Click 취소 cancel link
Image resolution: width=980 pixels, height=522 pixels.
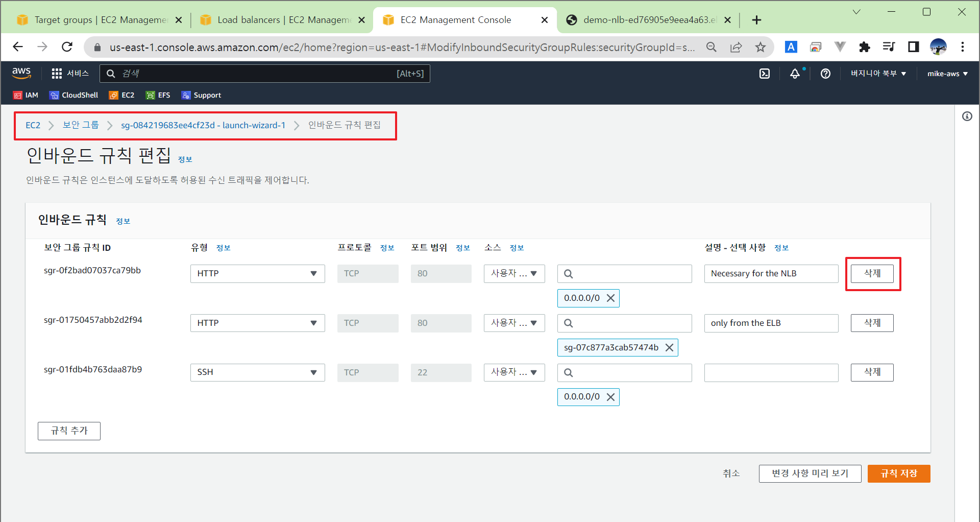[x=731, y=473]
